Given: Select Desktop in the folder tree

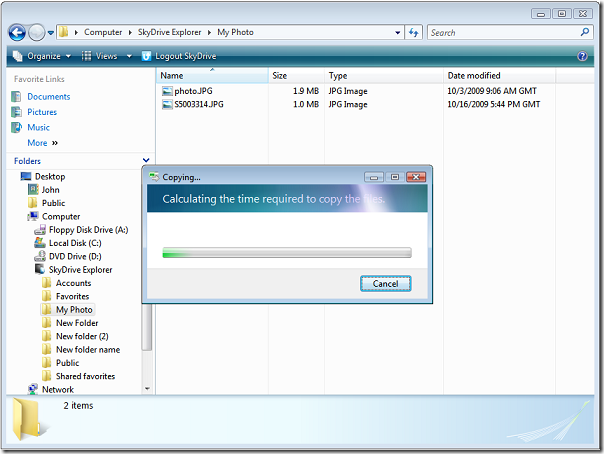Looking at the screenshot, I should point(50,176).
